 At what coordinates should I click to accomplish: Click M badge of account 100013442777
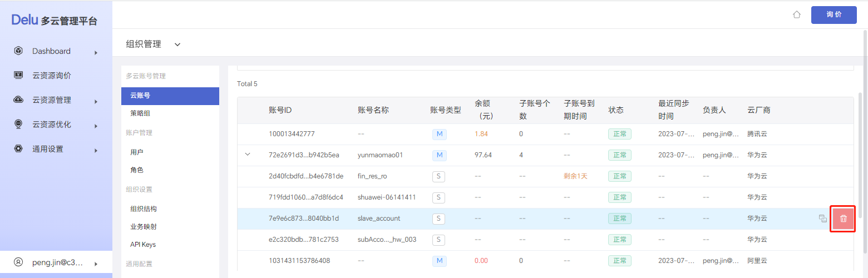(x=440, y=134)
